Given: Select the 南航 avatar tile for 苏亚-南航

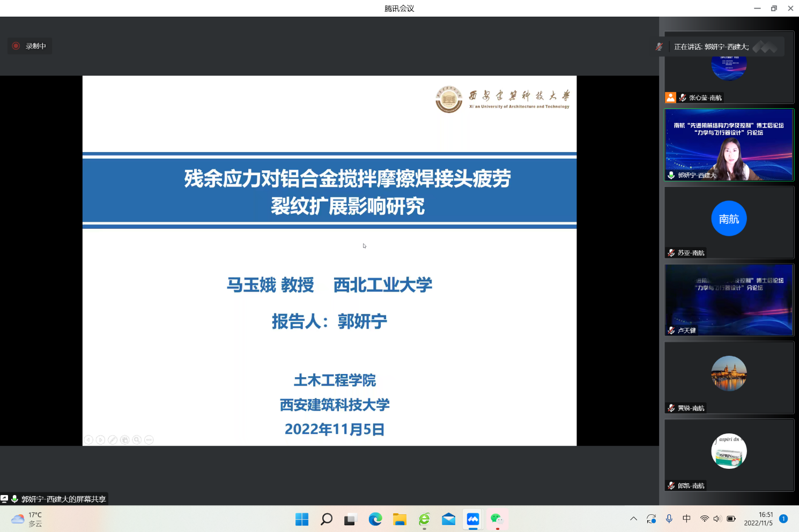Looking at the screenshot, I should [729, 219].
